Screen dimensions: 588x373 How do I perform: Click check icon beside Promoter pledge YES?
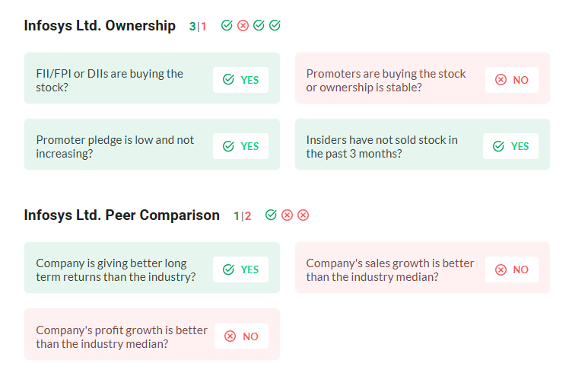coord(228,146)
